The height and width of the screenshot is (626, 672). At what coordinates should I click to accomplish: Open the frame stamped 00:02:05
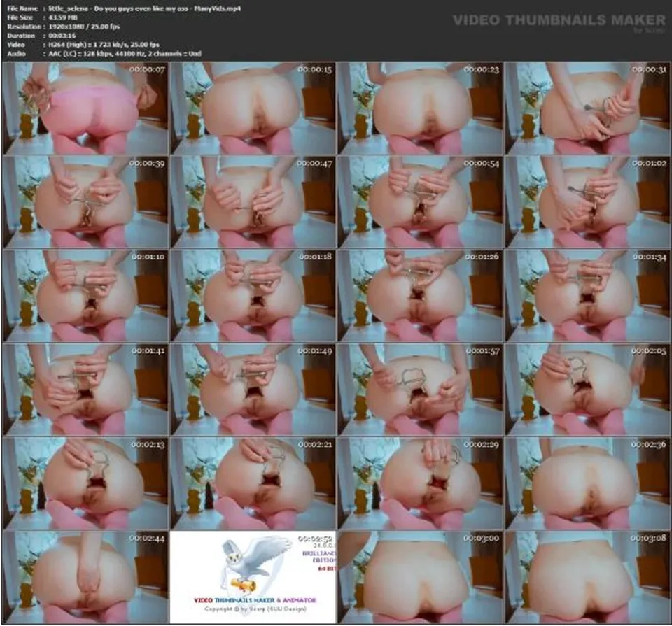pyautogui.click(x=587, y=389)
